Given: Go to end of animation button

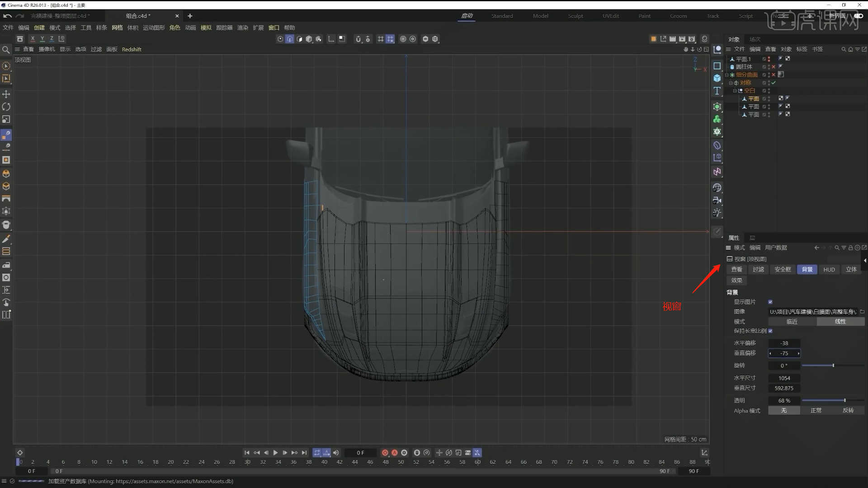Looking at the screenshot, I should click(304, 453).
